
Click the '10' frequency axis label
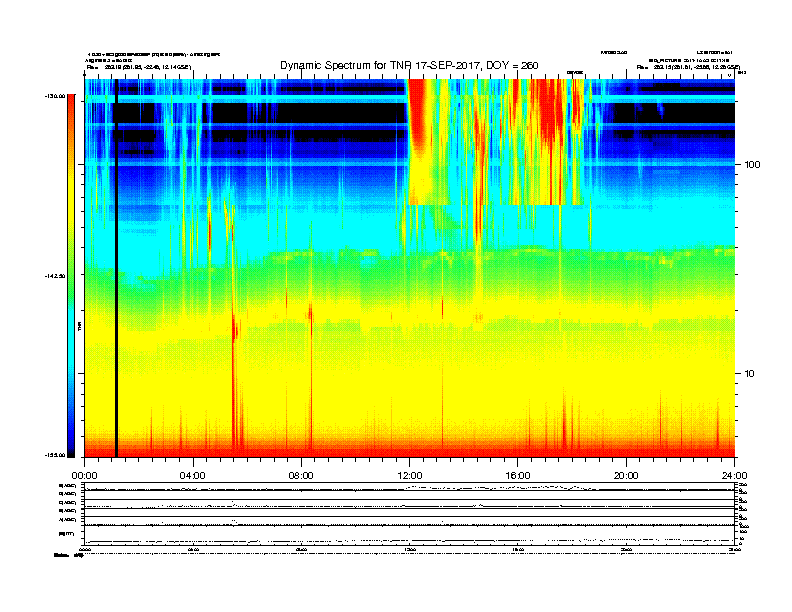750,374
